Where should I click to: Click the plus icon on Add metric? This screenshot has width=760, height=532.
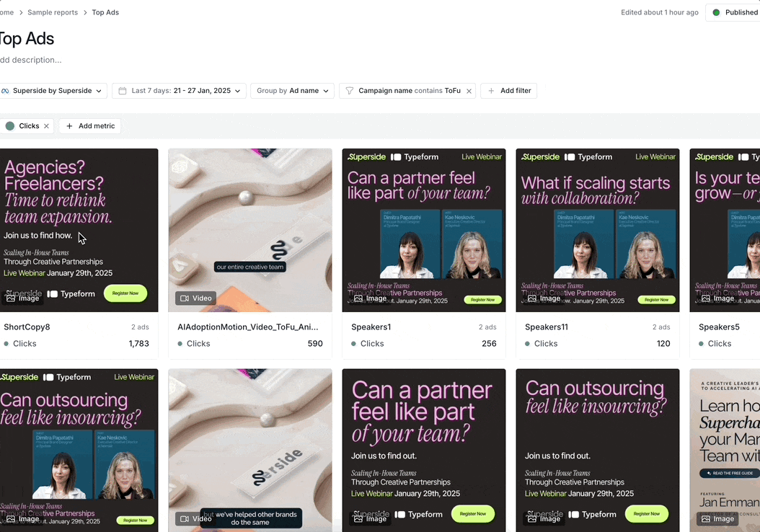pyautogui.click(x=69, y=126)
